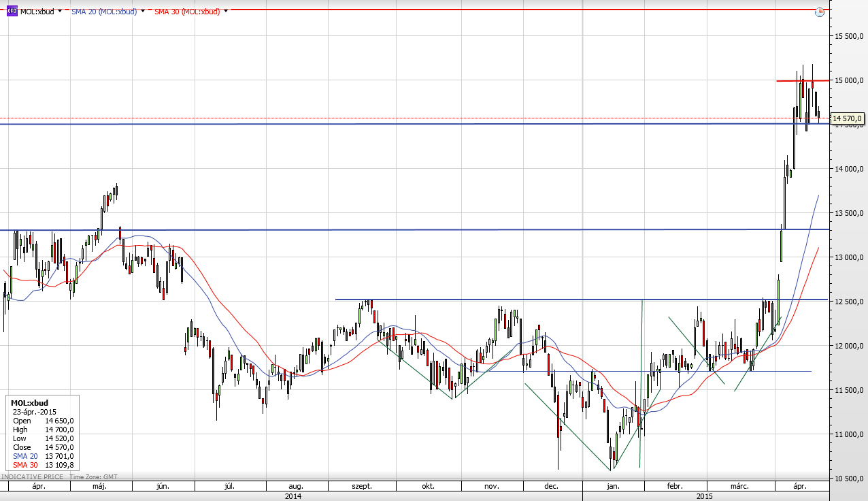Click the 14 000,0 price axis label

tap(848, 169)
